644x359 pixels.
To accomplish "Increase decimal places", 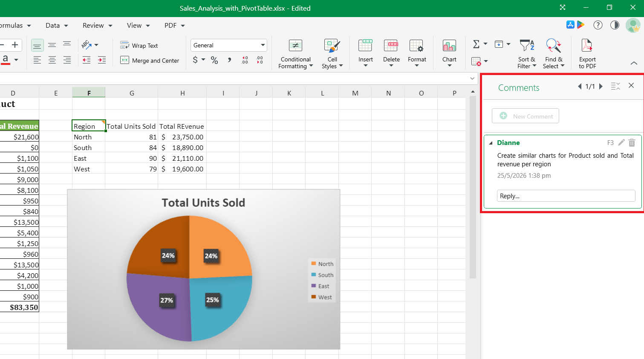I will pyautogui.click(x=245, y=60).
